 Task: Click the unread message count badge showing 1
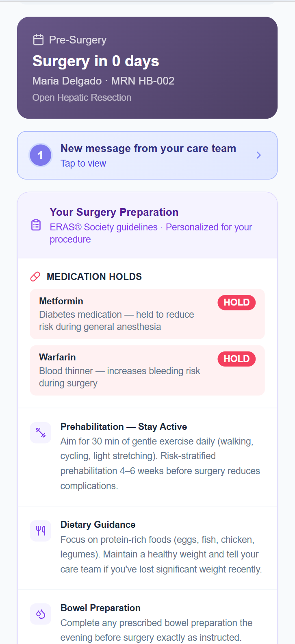41,155
